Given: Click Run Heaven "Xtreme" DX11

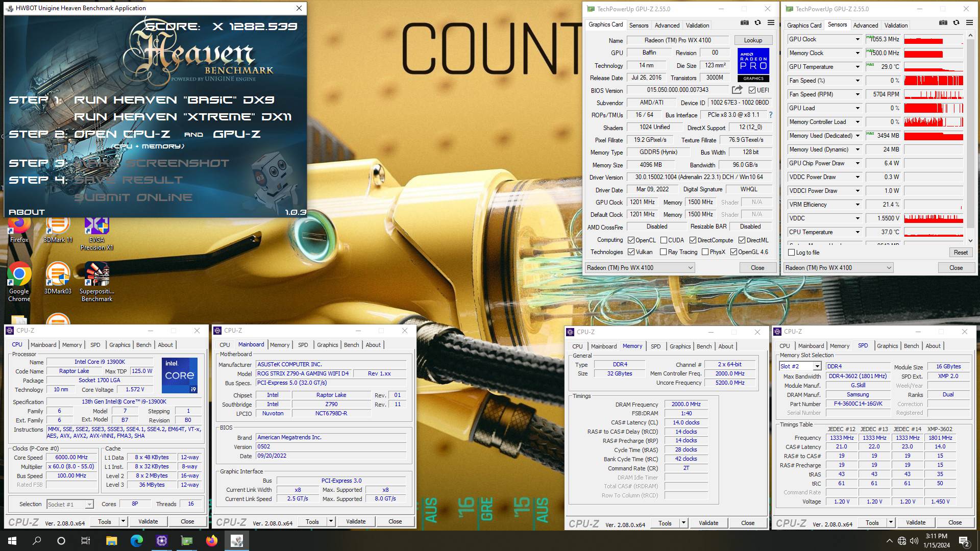Looking at the screenshot, I should 183,117.
